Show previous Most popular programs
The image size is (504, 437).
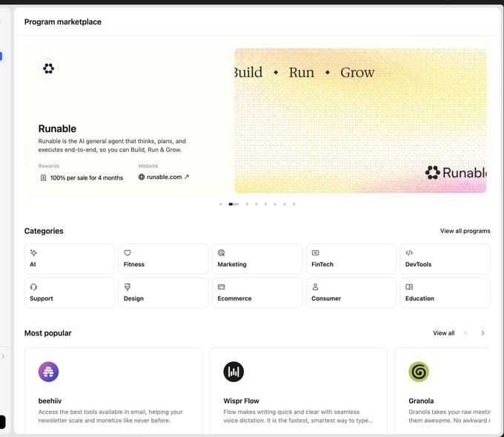[x=465, y=333]
